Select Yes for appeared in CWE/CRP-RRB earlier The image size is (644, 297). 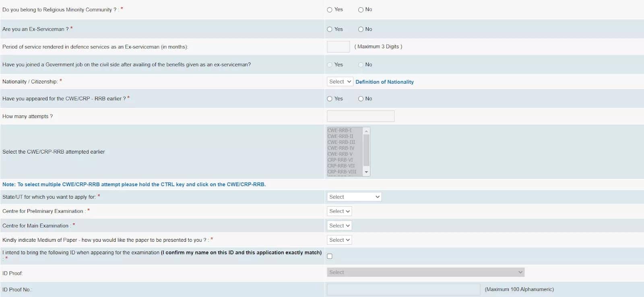[x=330, y=99]
